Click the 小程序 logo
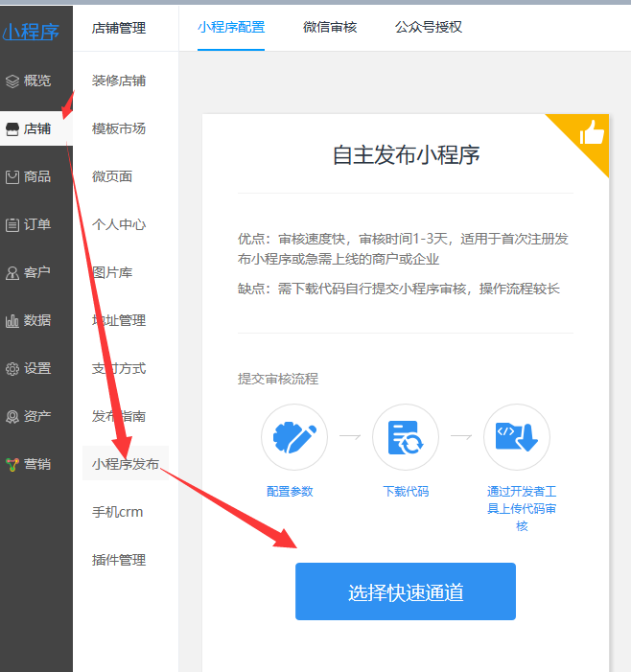 point(31,32)
